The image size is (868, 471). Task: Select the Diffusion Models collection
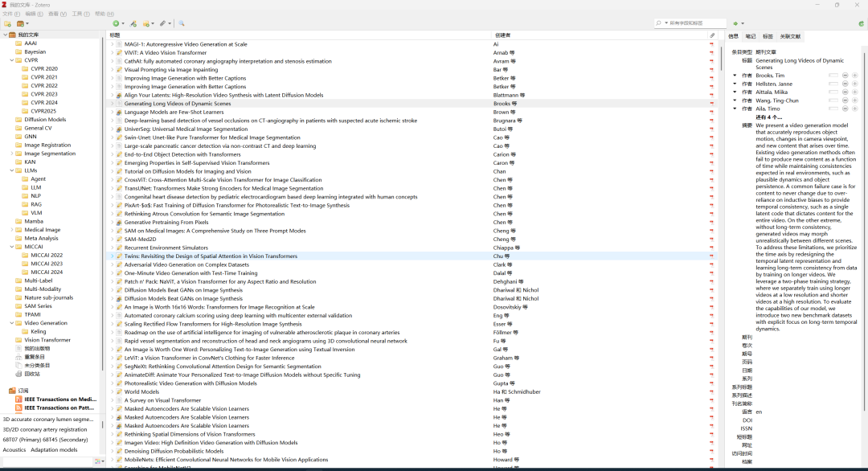pyautogui.click(x=45, y=120)
